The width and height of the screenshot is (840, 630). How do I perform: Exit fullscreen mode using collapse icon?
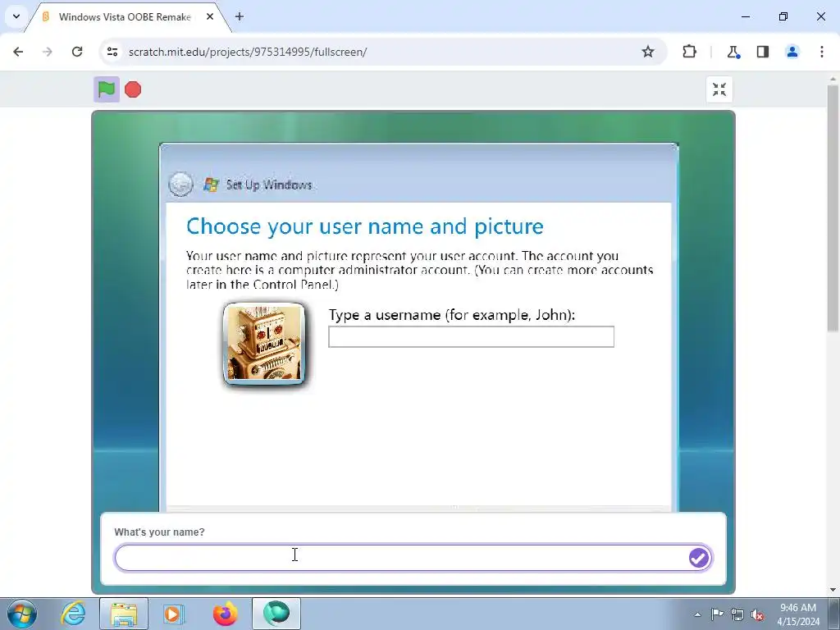[719, 89]
